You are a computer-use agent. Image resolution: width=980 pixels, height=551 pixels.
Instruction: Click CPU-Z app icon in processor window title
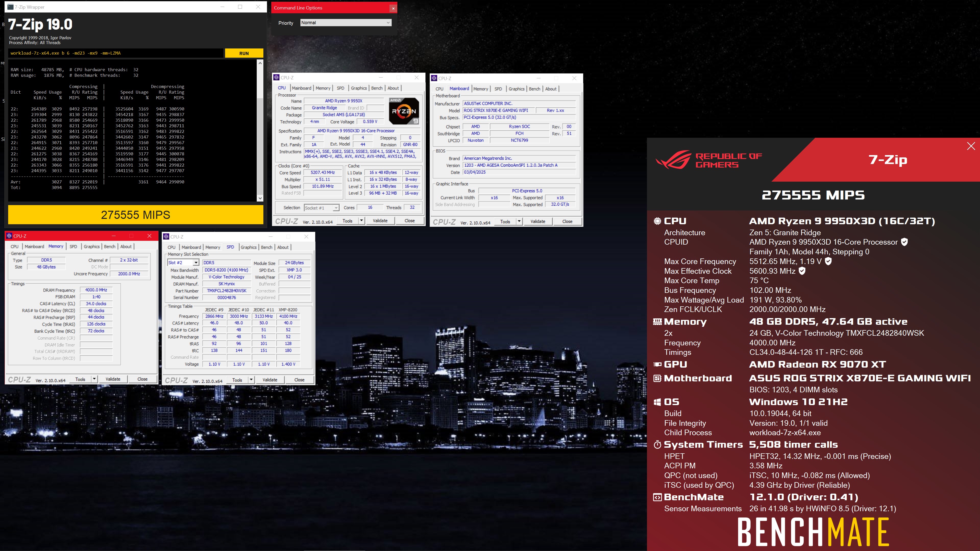277,78
